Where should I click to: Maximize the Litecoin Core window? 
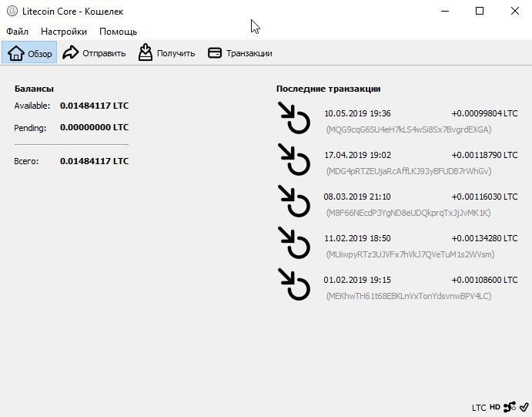(480, 12)
